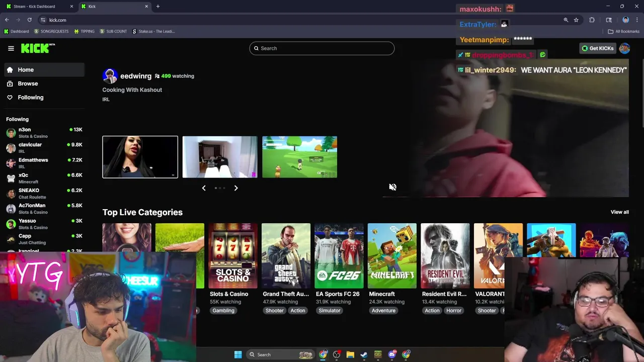The height and width of the screenshot is (362, 644).
Task: Open the Dashboard bookmark
Action: [17, 31]
